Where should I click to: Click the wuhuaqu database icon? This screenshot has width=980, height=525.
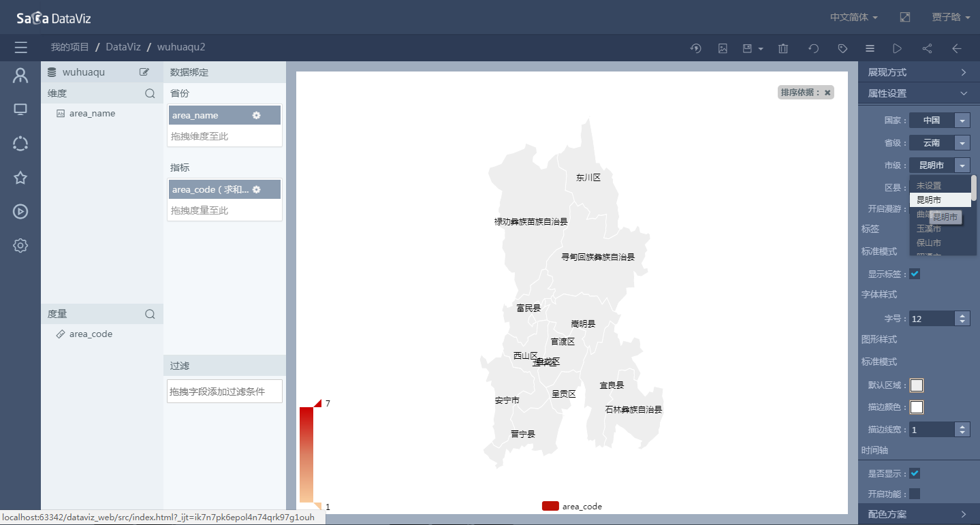pyautogui.click(x=52, y=71)
